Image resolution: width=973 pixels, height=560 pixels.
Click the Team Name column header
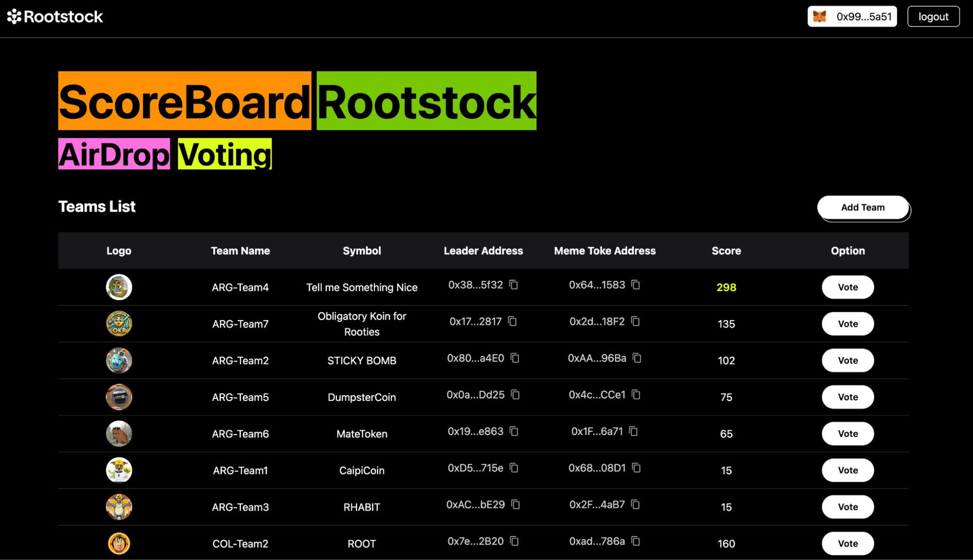(240, 251)
